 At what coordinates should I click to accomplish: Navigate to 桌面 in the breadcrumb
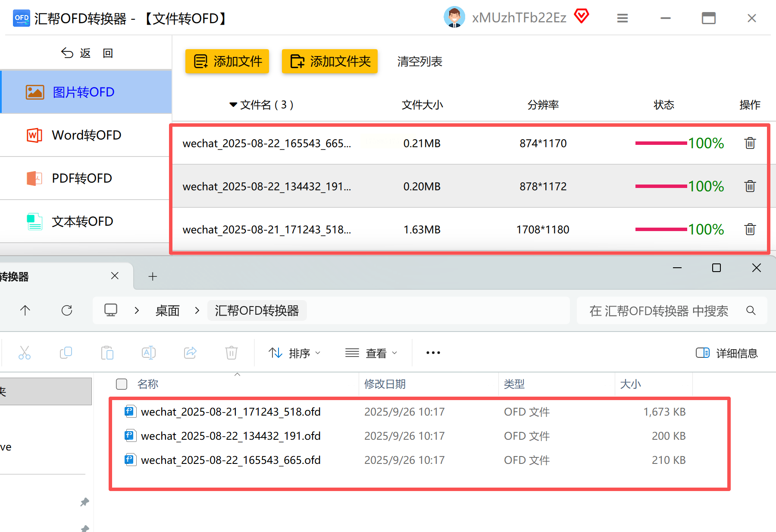point(168,311)
